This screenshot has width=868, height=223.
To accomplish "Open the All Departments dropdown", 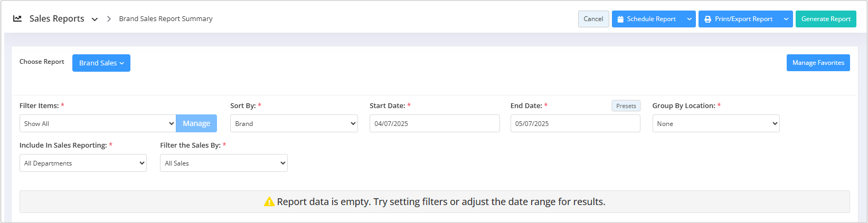I will tap(83, 163).
